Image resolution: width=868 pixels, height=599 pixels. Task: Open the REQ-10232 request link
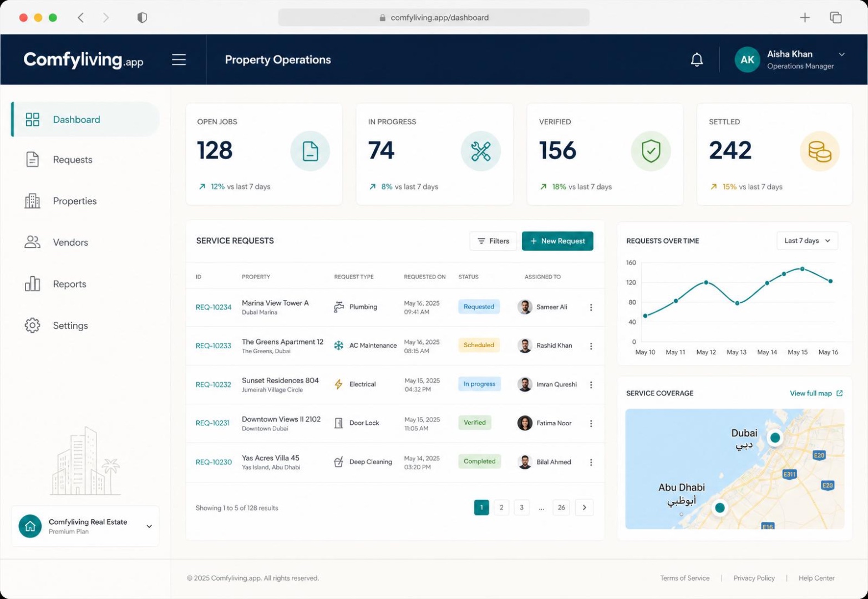(x=213, y=384)
